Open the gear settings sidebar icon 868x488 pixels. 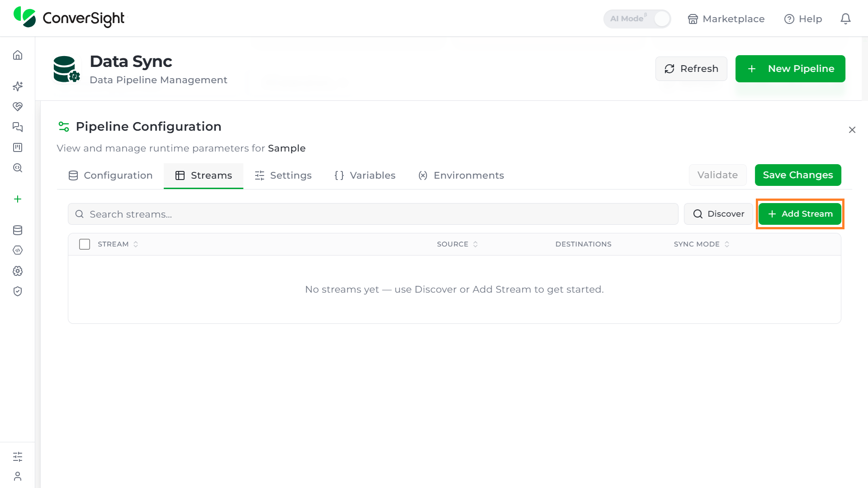18,271
